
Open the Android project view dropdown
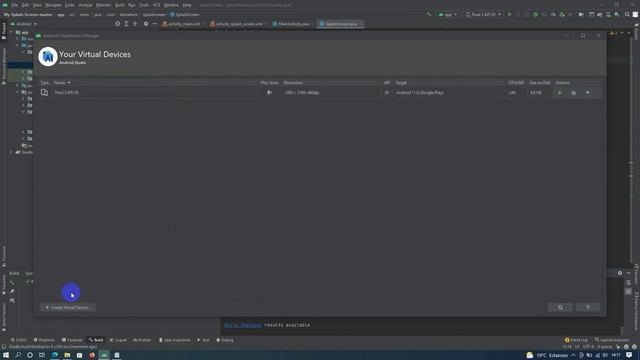pos(24,24)
